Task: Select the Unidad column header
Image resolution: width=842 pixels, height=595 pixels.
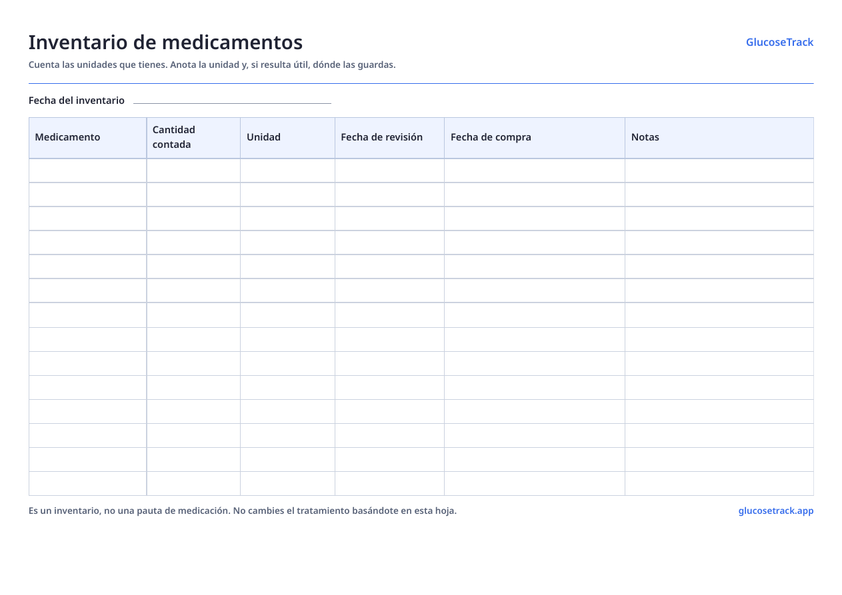Action: pyautogui.click(x=288, y=137)
